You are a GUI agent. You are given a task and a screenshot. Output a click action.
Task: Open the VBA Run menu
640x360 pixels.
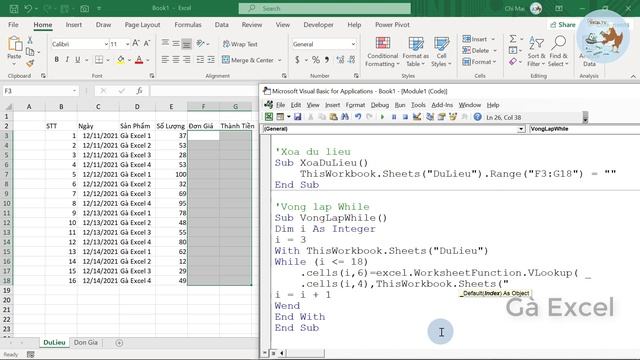pos(400,105)
